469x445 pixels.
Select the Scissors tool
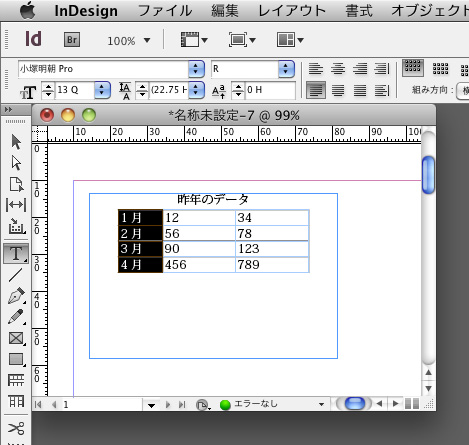click(16, 428)
